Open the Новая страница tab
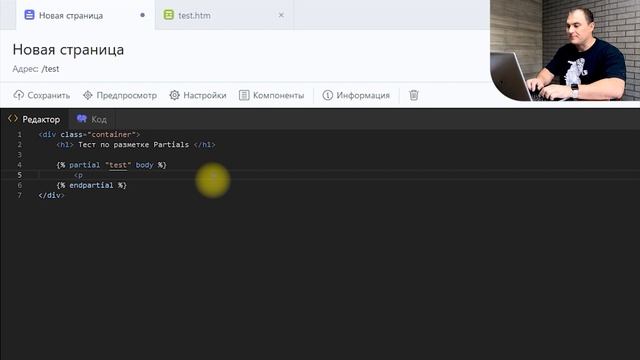Screen dimensions: 640x360 [x=85, y=15]
